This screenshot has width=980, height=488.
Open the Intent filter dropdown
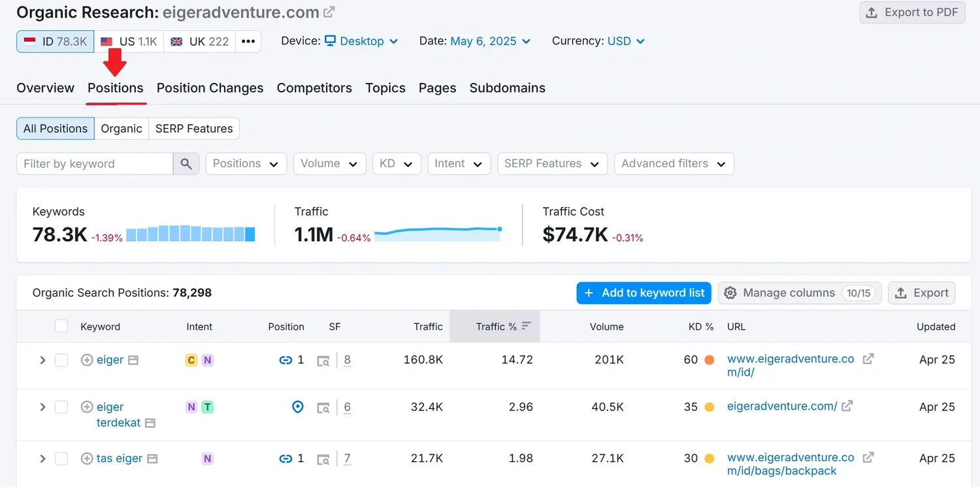pyautogui.click(x=459, y=164)
